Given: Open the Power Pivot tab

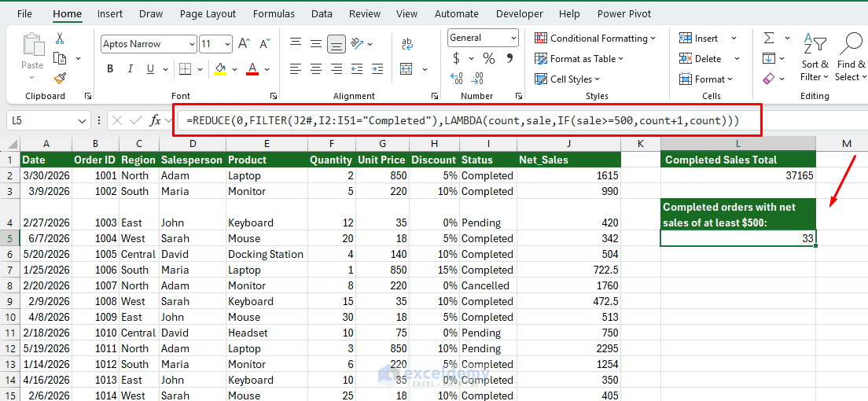Looking at the screenshot, I should [624, 14].
